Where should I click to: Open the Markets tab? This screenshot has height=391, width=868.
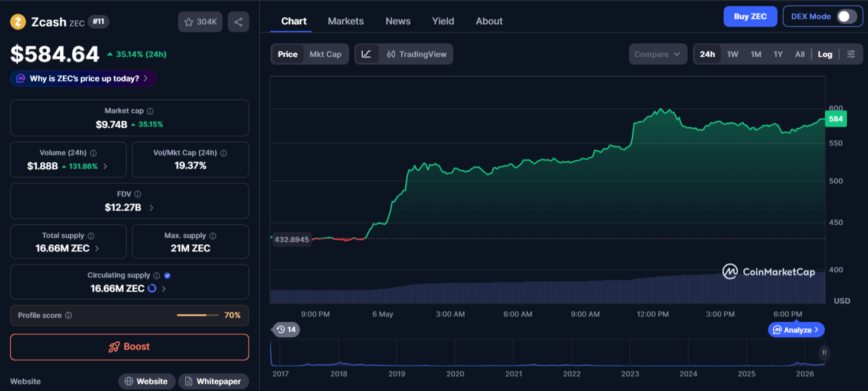pos(346,21)
